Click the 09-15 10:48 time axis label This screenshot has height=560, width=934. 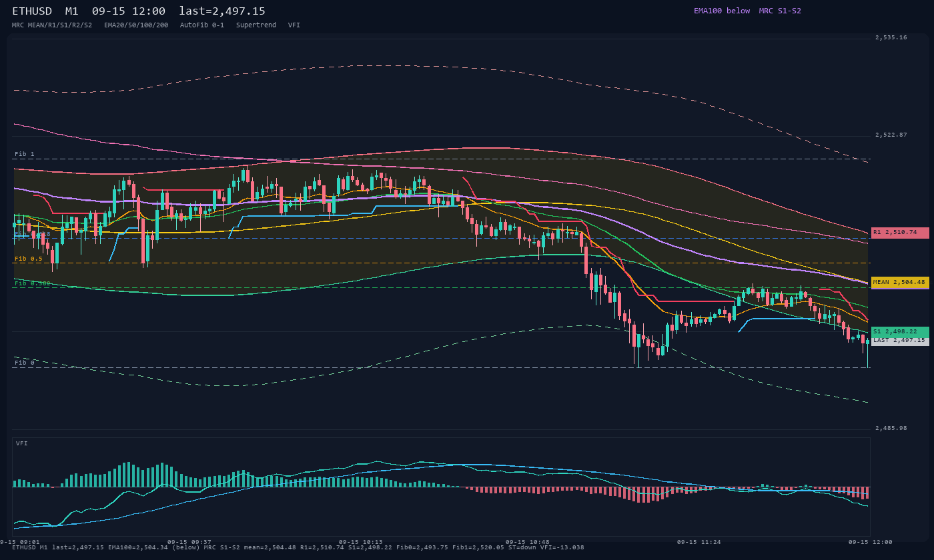pos(528,542)
